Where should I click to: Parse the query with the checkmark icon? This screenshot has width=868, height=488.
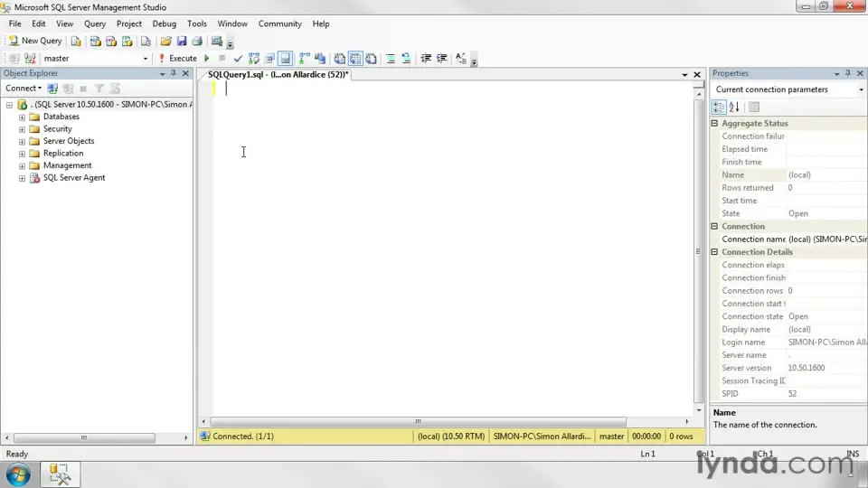point(238,58)
